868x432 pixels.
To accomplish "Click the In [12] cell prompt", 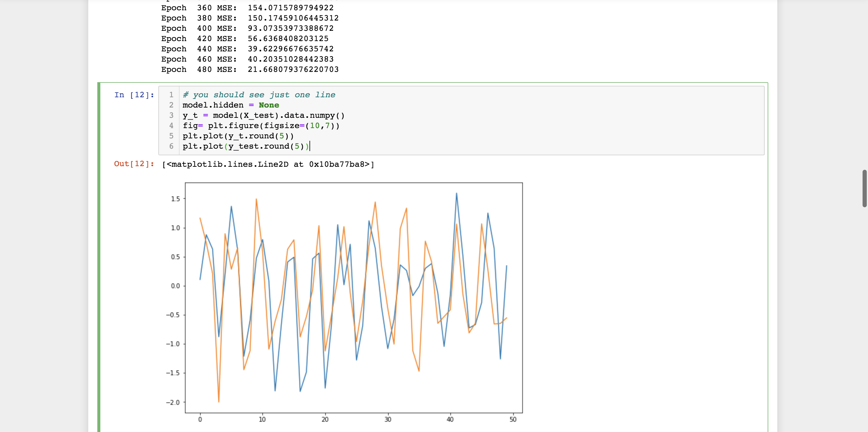I will [x=134, y=95].
